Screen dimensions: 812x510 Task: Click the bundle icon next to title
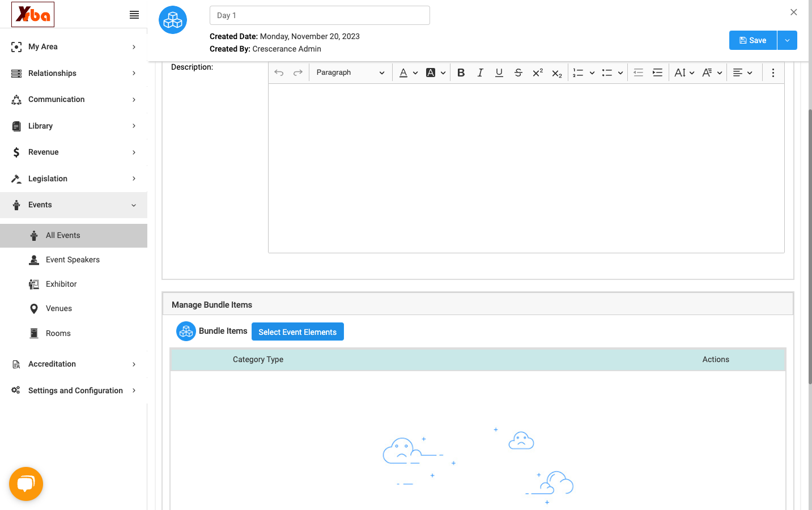coord(173,20)
